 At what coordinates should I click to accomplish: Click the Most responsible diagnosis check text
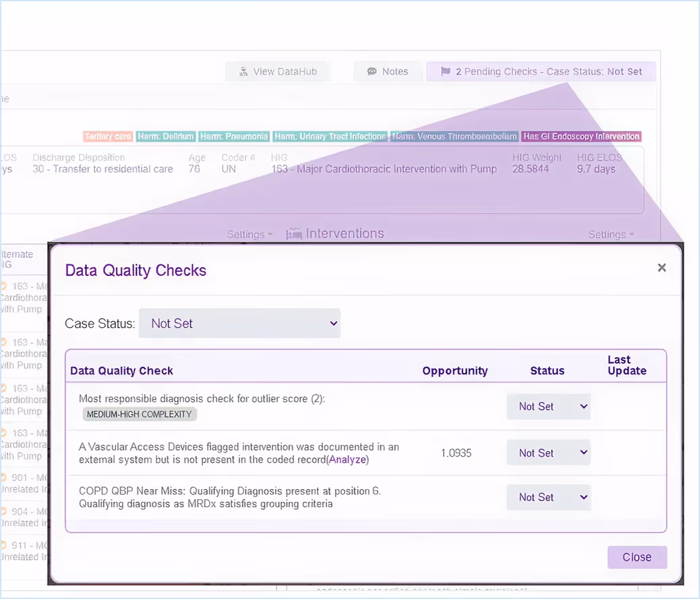202,399
